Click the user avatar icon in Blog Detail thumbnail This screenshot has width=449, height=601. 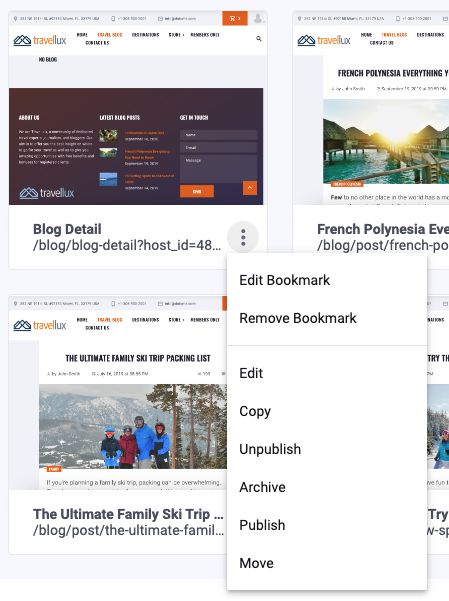tap(258, 18)
